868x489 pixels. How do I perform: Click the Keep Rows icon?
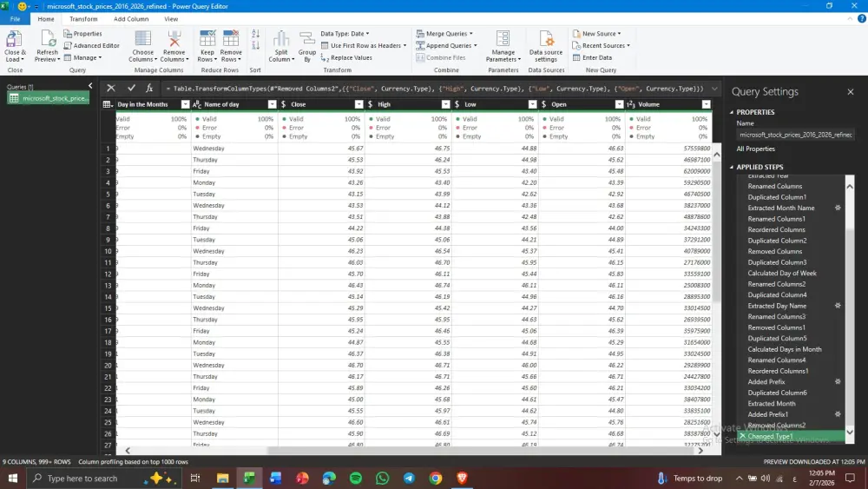[x=207, y=39]
